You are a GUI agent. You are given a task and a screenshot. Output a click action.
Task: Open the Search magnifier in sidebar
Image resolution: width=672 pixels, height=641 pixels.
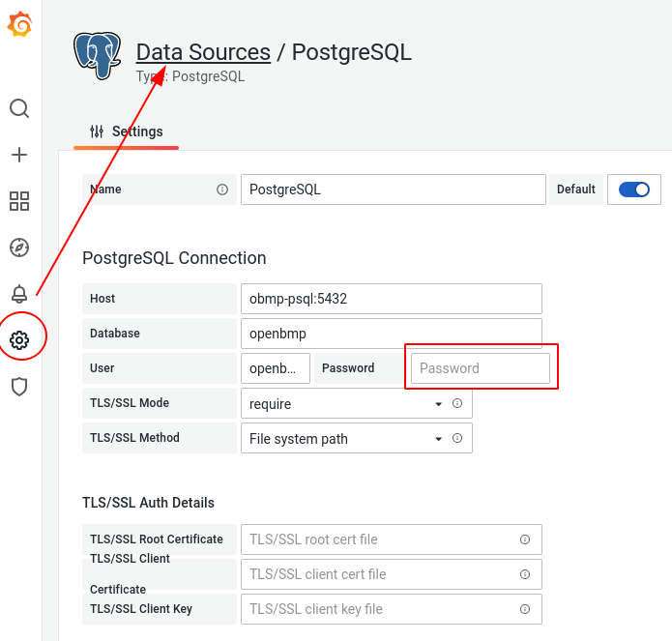[x=19, y=108]
